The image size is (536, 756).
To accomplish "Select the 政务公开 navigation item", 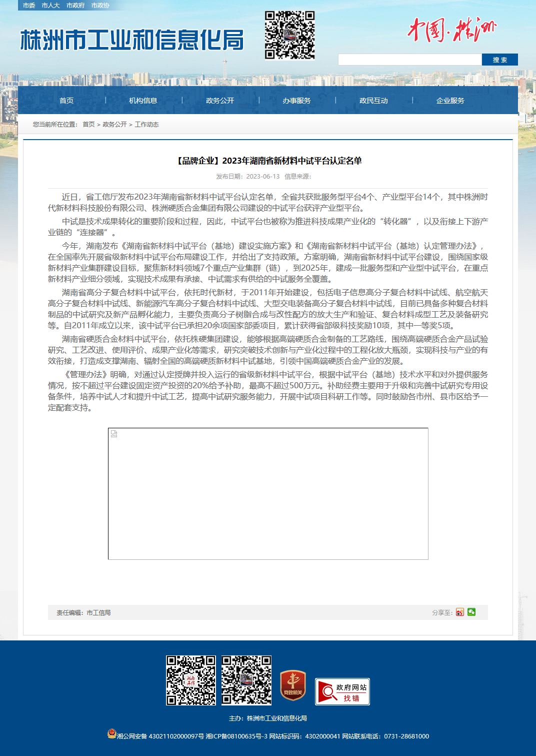I will [x=220, y=101].
